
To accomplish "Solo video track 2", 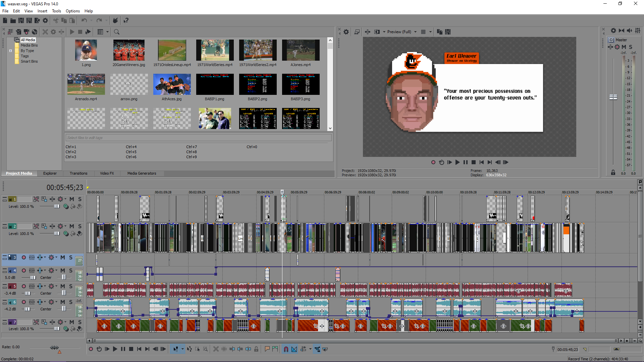I will 80,227.
